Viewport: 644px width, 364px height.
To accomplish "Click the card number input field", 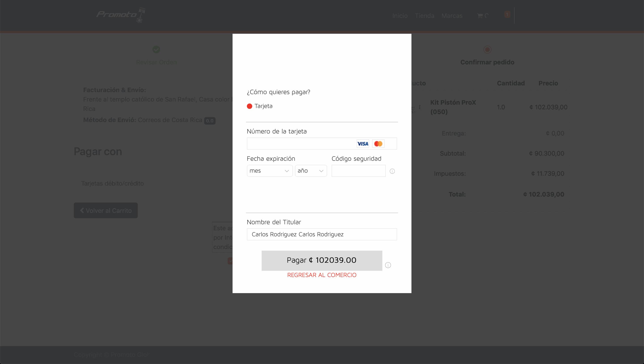I will [322, 144].
